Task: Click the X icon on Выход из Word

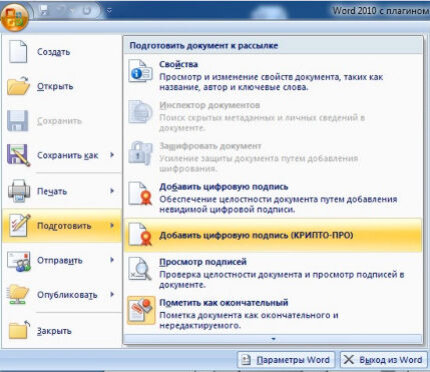Action: coord(349,360)
